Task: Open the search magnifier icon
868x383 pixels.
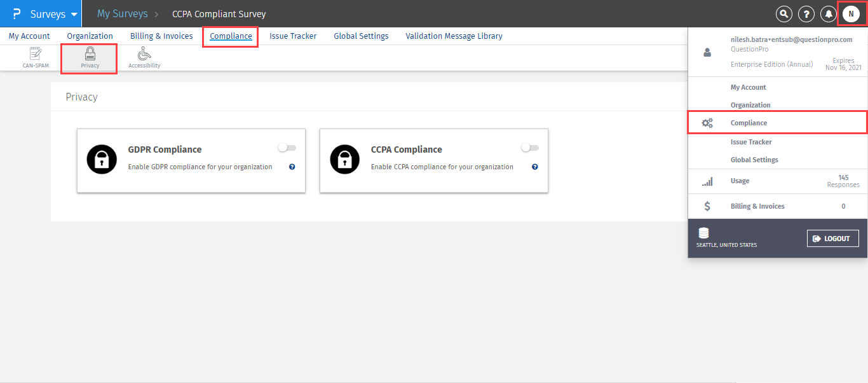Action: pos(784,13)
